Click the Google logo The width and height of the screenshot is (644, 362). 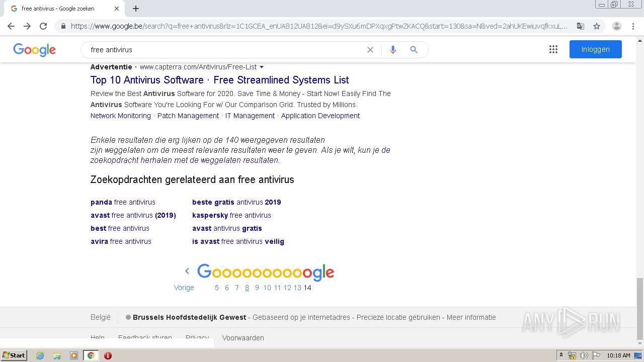pyautogui.click(x=34, y=50)
